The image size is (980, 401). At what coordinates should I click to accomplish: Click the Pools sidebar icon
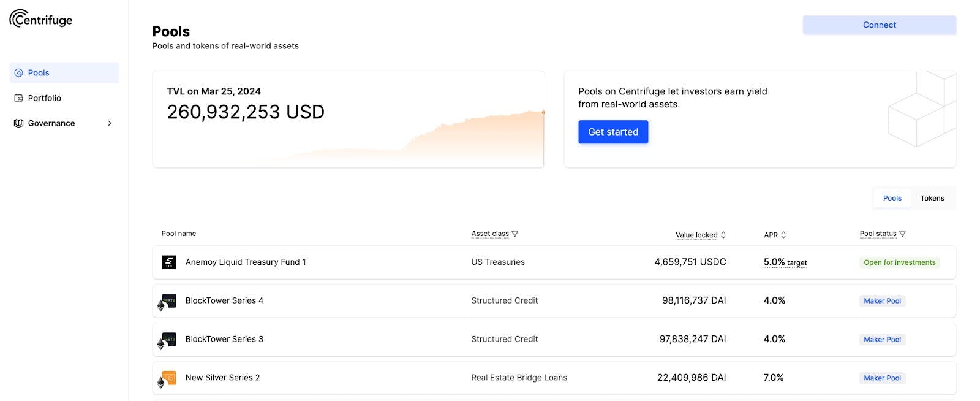18,72
